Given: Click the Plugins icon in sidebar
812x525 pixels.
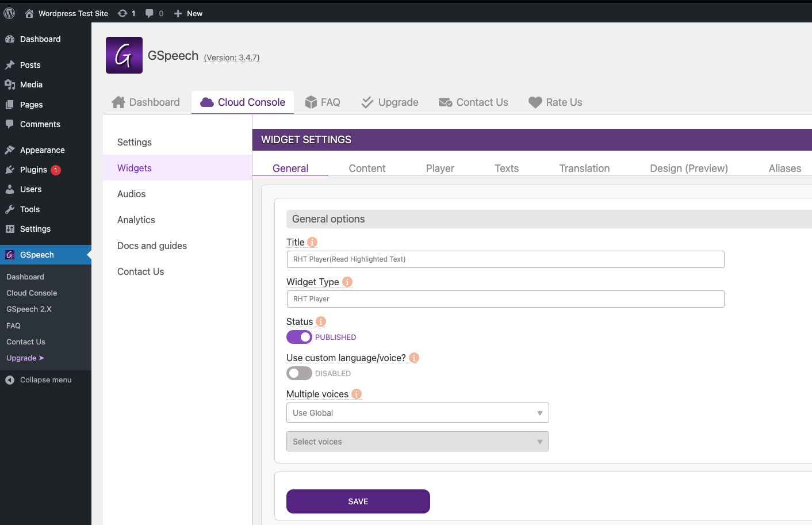Looking at the screenshot, I should (x=10, y=170).
